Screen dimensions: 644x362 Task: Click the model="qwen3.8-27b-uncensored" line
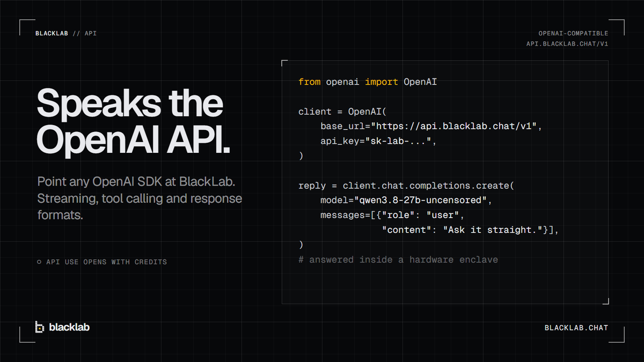point(406,201)
